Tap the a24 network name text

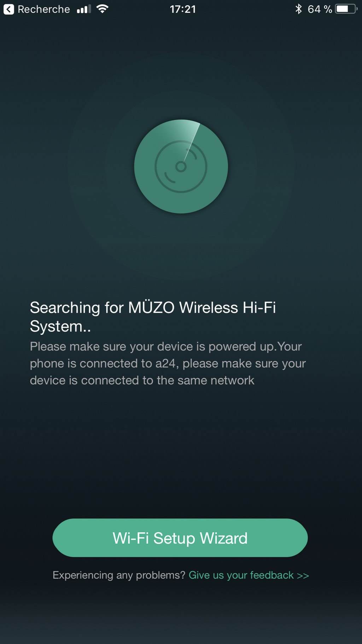[x=165, y=363]
